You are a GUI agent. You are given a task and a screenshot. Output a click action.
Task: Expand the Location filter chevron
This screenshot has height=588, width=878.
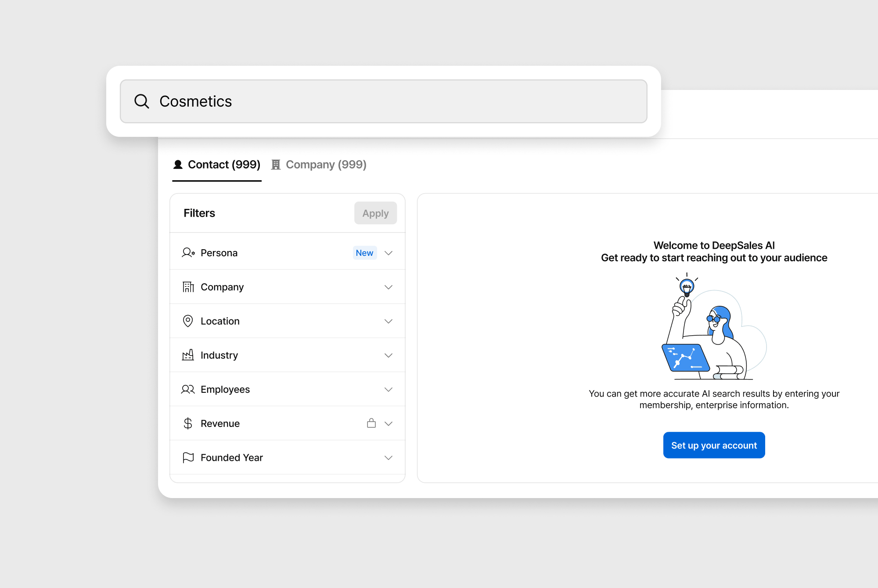[x=389, y=321]
